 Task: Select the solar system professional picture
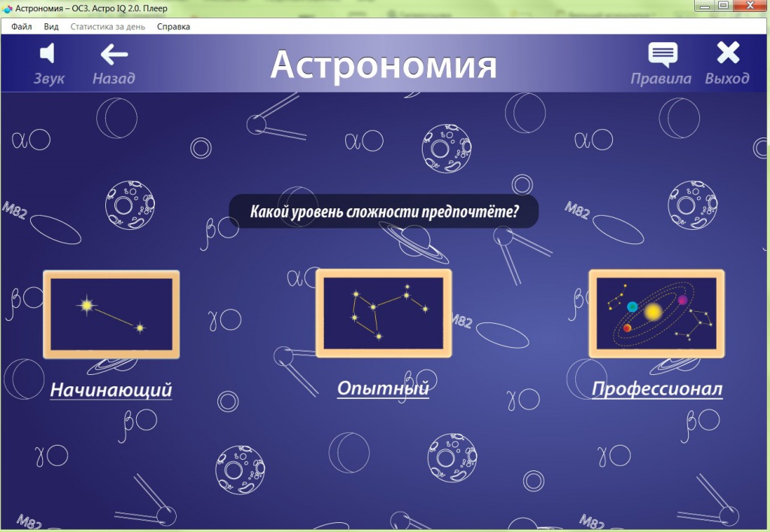coord(656,313)
